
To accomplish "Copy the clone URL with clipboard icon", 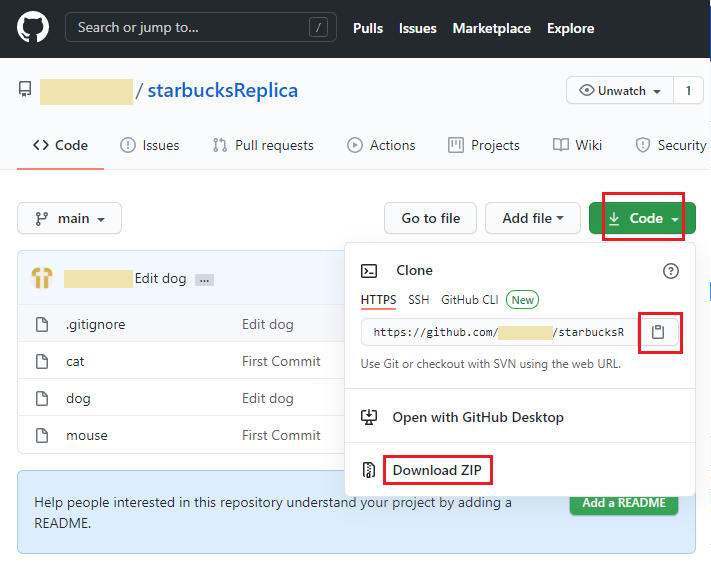I will (x=658, y=332).
